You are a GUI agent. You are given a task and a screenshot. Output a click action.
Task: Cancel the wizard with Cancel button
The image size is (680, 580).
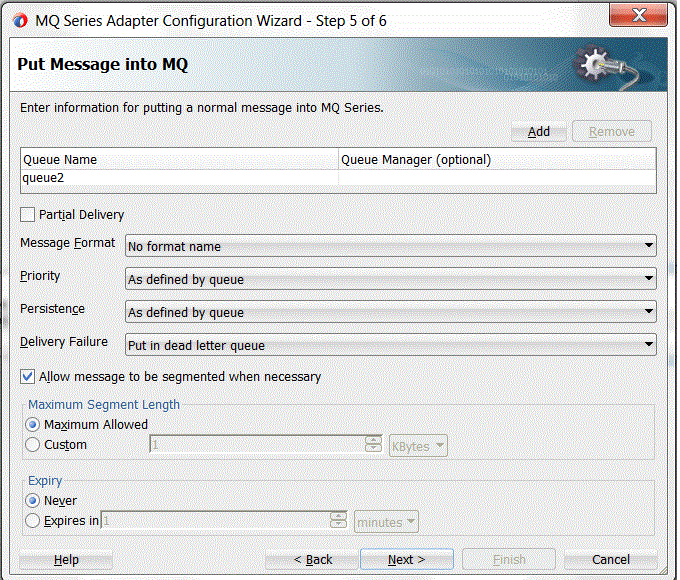pyautogui.click(x=611, y=560)
